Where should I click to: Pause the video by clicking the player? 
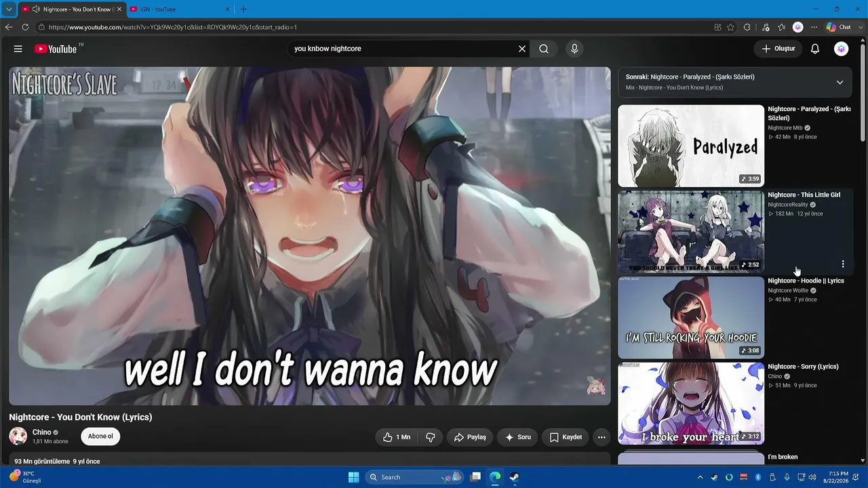pyautogui.click(x=310, y=236)
